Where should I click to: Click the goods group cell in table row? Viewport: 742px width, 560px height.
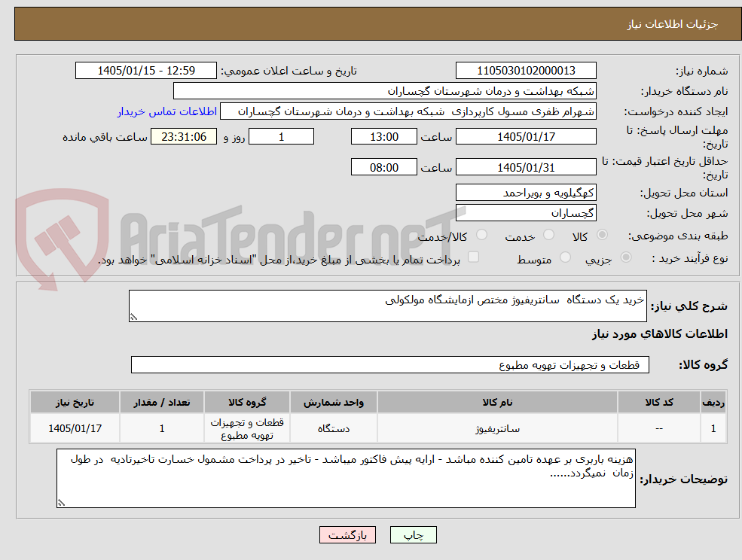pos(246,428)
